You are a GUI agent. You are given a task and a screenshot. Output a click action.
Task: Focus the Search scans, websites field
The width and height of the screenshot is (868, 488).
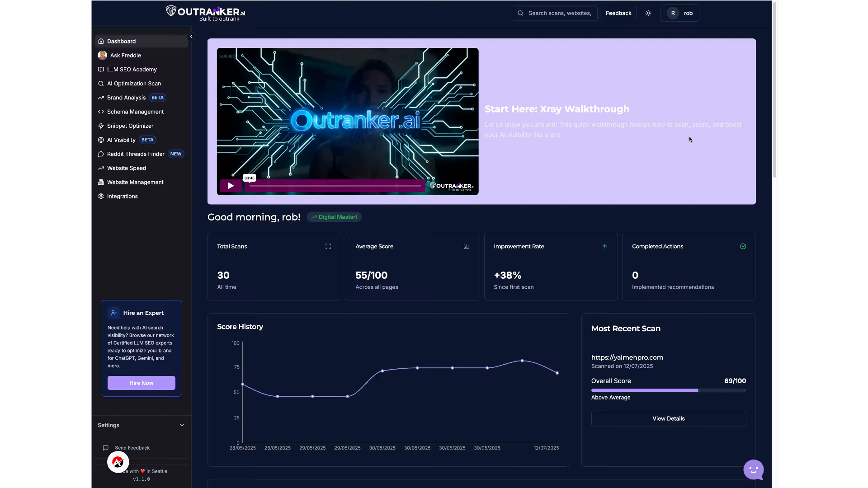pos(559,13)
